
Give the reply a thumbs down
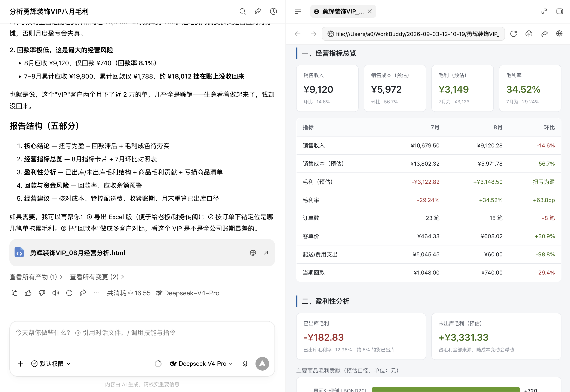[x=42, y=293]
